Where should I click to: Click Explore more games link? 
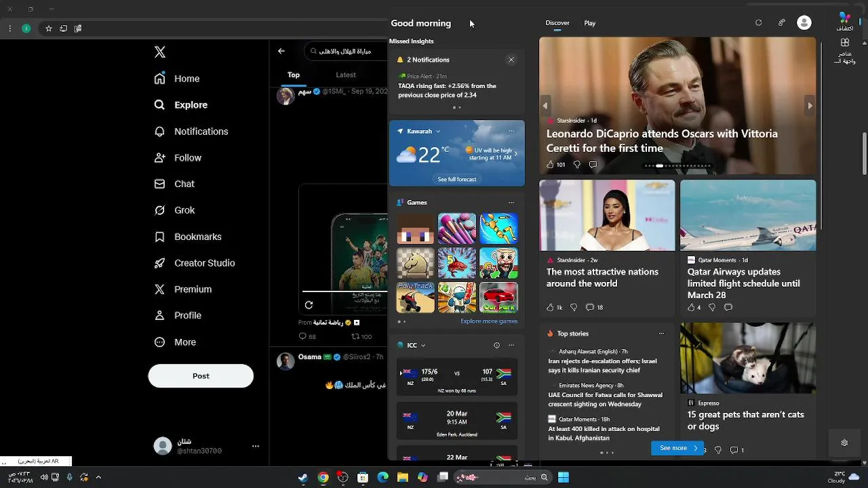coord(489,321)
